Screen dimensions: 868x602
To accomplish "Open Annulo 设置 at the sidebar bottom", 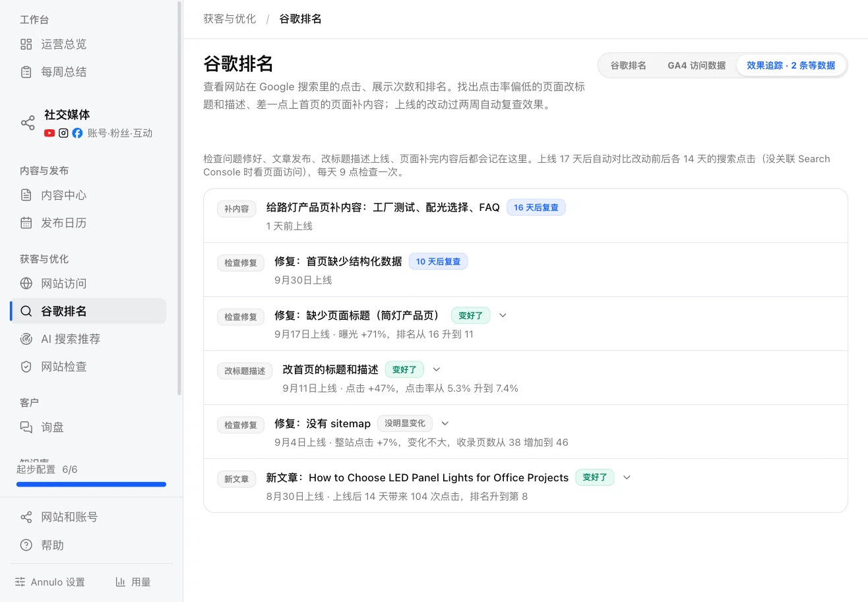I will coord(50,582).
